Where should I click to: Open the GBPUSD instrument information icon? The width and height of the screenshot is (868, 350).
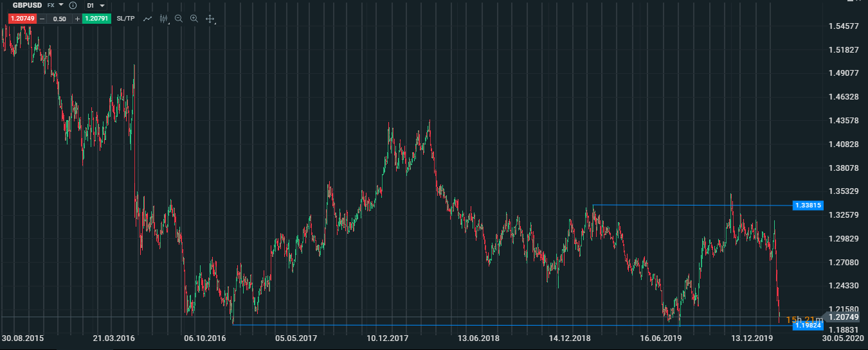[x=73, y=5]
